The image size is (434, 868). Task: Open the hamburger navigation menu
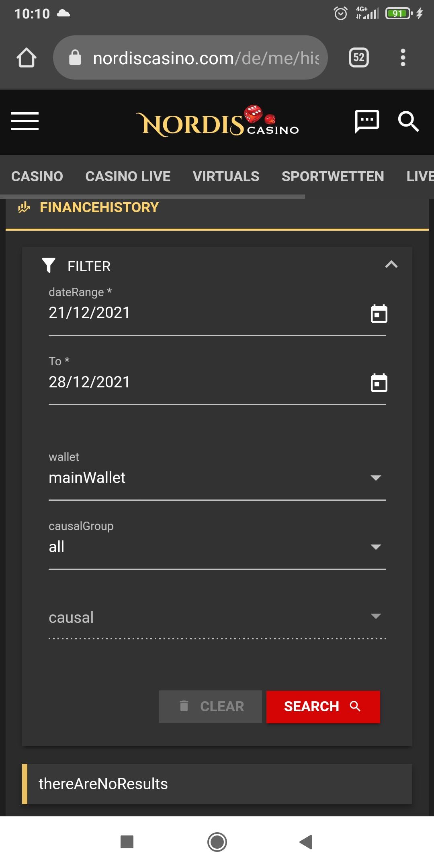(25, 121)
